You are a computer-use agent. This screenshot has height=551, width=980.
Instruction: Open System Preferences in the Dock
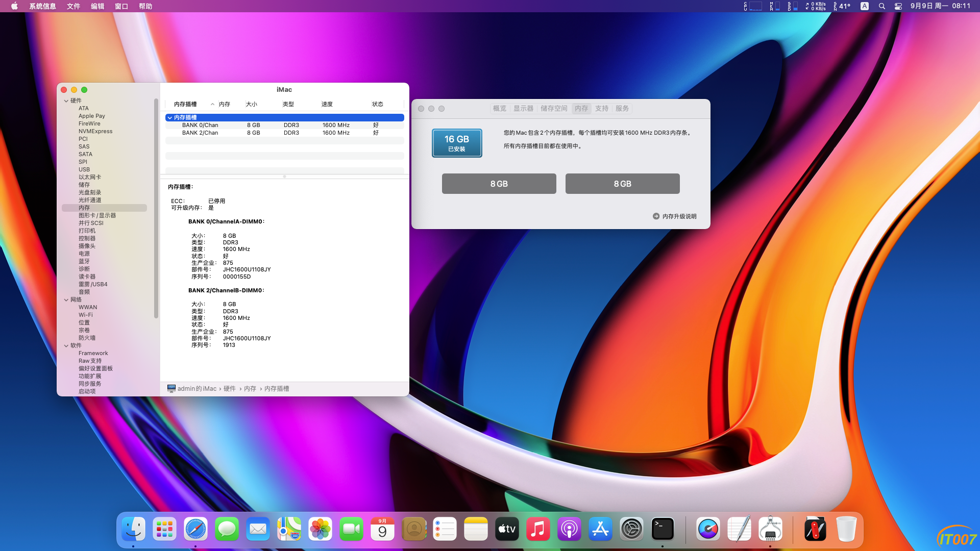[631, 529]
